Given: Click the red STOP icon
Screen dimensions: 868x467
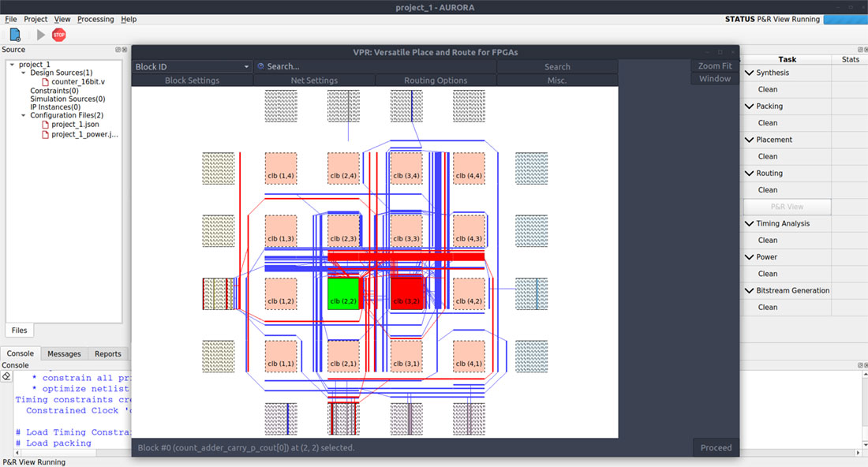Looking at the screenshot, I should [x=58, y=35].
